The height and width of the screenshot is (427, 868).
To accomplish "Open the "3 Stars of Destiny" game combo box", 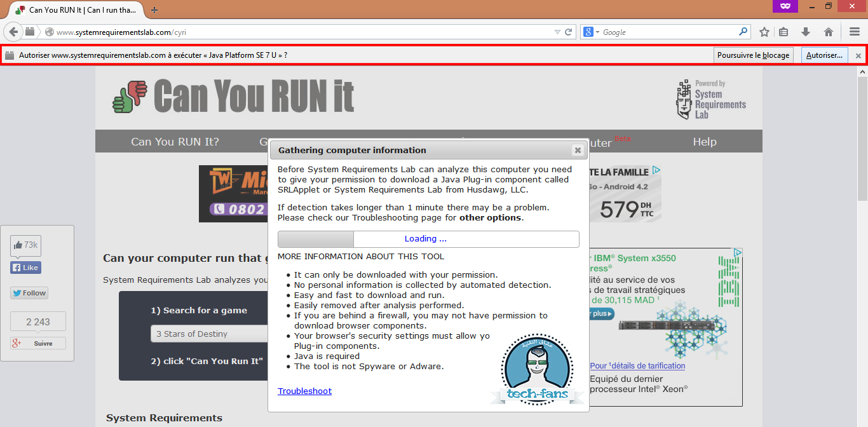I will pos(210,334).
